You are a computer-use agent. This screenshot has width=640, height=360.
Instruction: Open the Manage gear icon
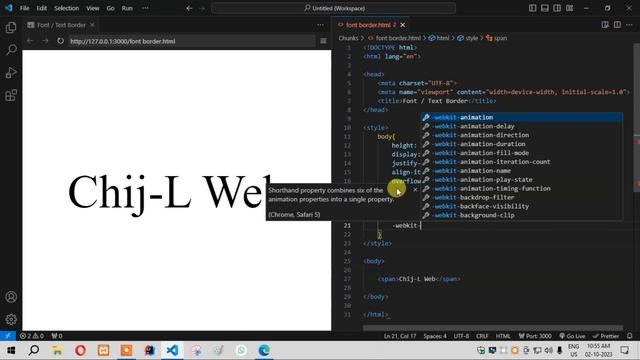pos(11,319)
